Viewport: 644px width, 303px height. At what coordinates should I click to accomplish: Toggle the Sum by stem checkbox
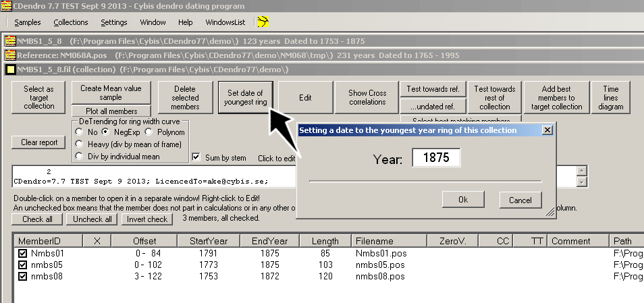coord(196,157)
